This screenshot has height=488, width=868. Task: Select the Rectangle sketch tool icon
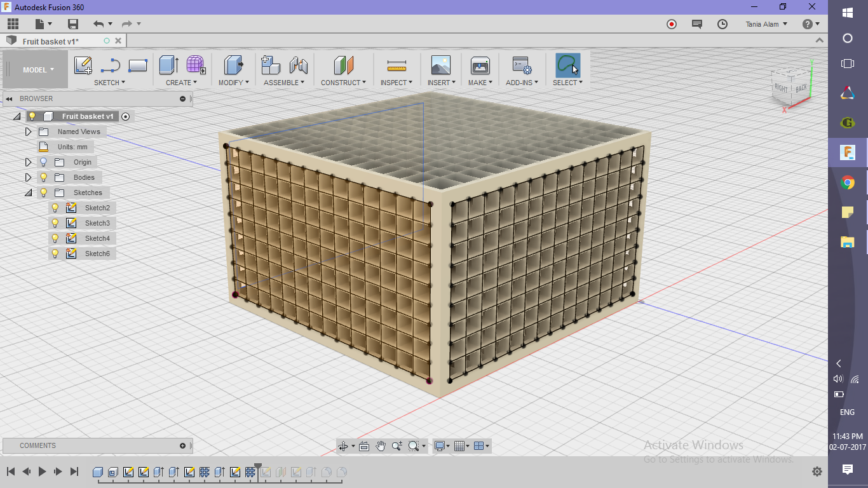[x=138, y=65]
